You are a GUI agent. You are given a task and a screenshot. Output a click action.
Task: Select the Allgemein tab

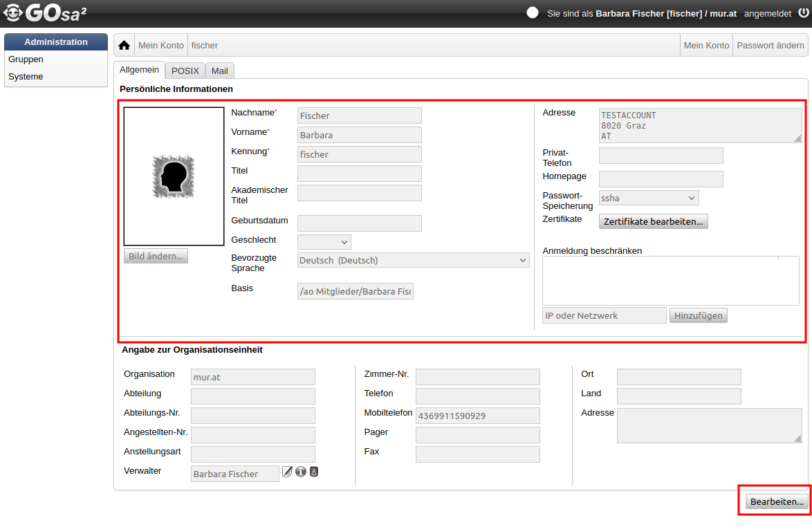(140, 70)
